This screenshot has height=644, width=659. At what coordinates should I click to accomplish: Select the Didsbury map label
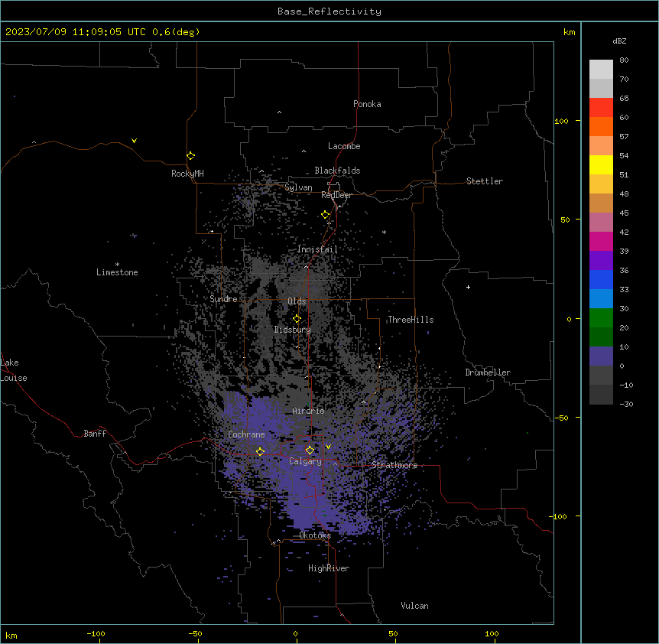pyautogui.click(x=292, y=330)
